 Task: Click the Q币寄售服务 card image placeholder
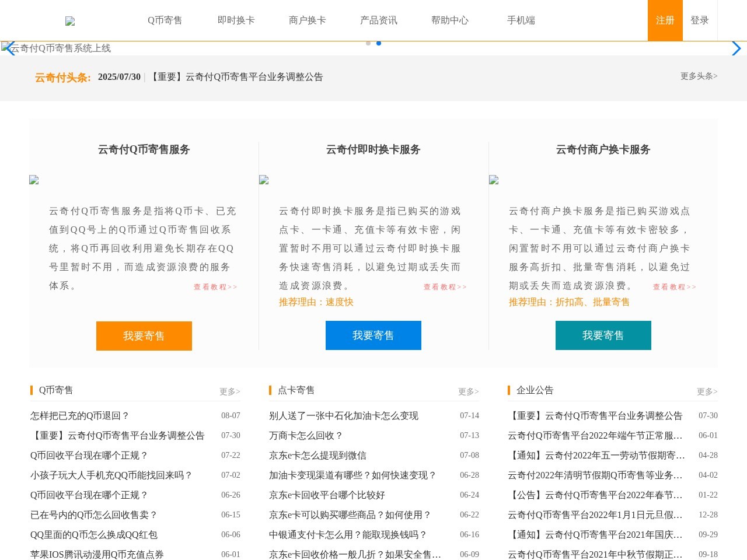(33, 180)
